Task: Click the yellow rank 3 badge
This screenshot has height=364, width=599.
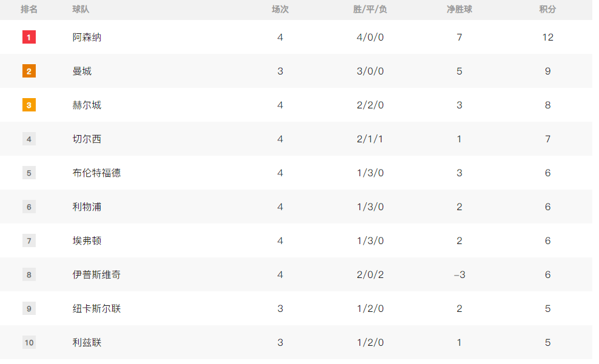Action: (x=29, y=105)
